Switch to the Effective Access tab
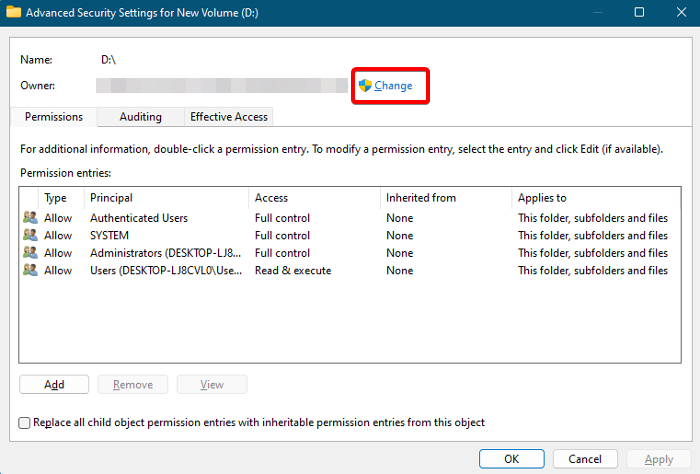 [x=229, y=117]
